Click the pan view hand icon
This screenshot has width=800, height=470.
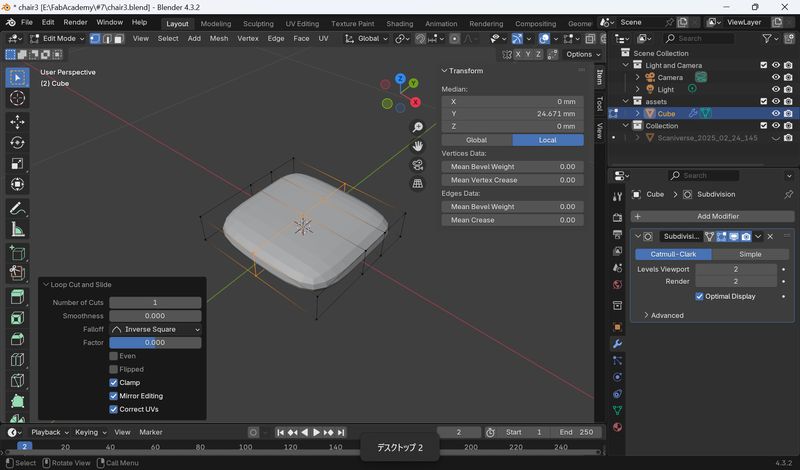pyautogui.click(x=417, y=146)
